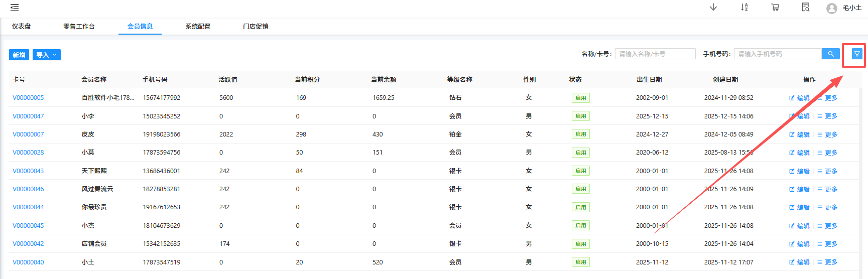The height and width of the screenshot is (279, 868).
Task: Open the shopping cart icon
Action: tap(775, 7)
